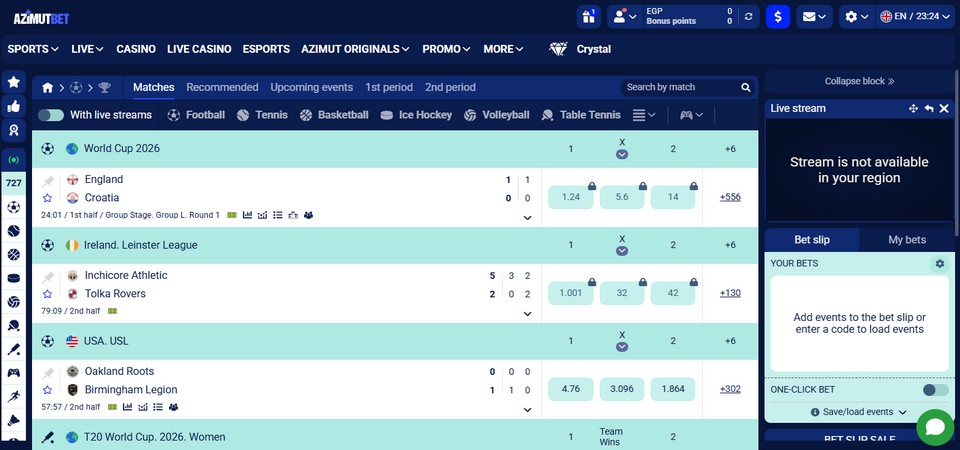Screen dimensions: 960x450
Task: Open the green live chat bubble
Action: pyautogui.click(x=936, y=427)
